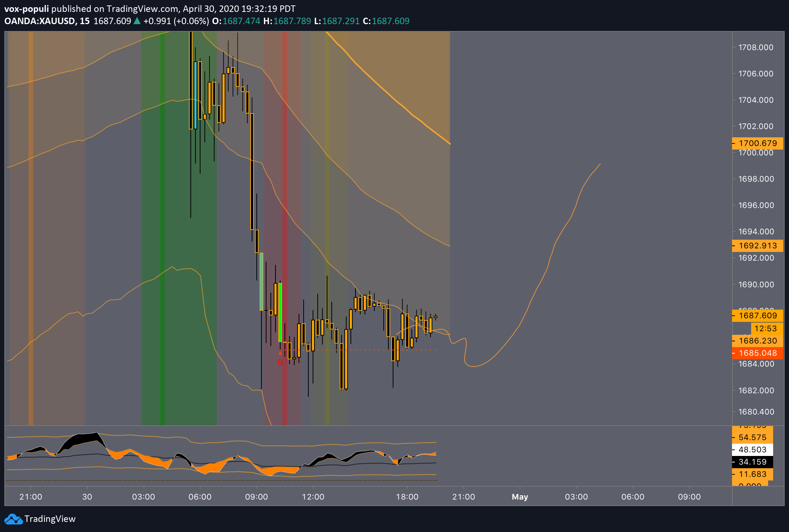Click the black 34.159 indicator label
This screenshot has height=532, width=789.
pyautogui.click(x=753, y=462)
